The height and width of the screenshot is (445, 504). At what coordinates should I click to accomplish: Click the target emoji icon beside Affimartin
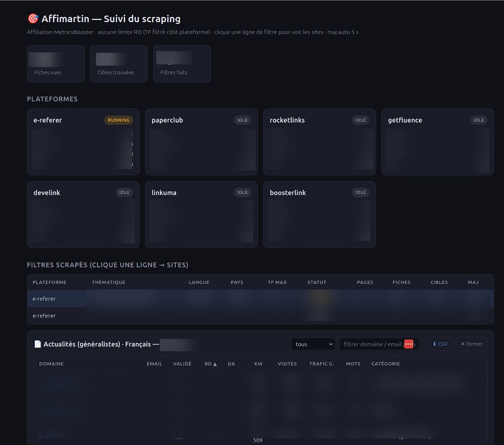[33, 19]
